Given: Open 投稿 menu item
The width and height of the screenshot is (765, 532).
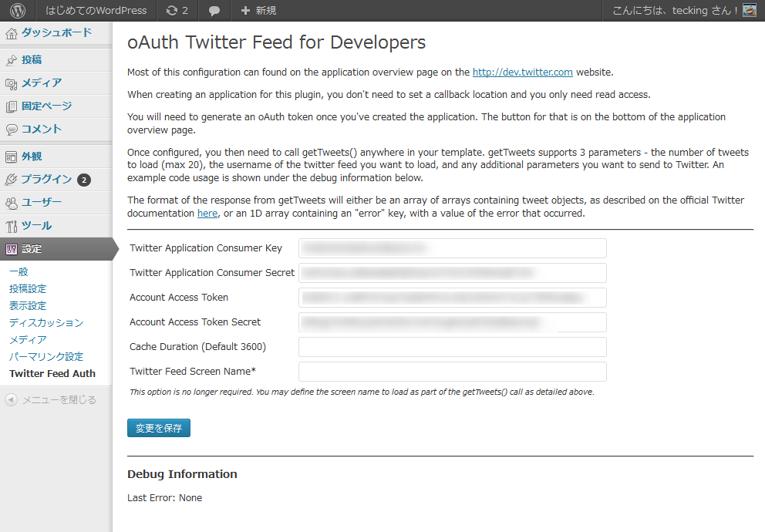Looking at the screenshot, I should point(32,59).
